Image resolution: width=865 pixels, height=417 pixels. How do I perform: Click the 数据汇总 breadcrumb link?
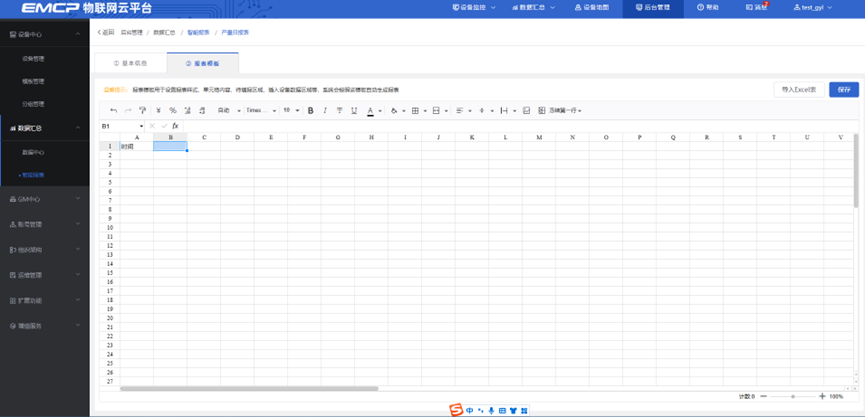pyautogui.click(x=164, y=33)
